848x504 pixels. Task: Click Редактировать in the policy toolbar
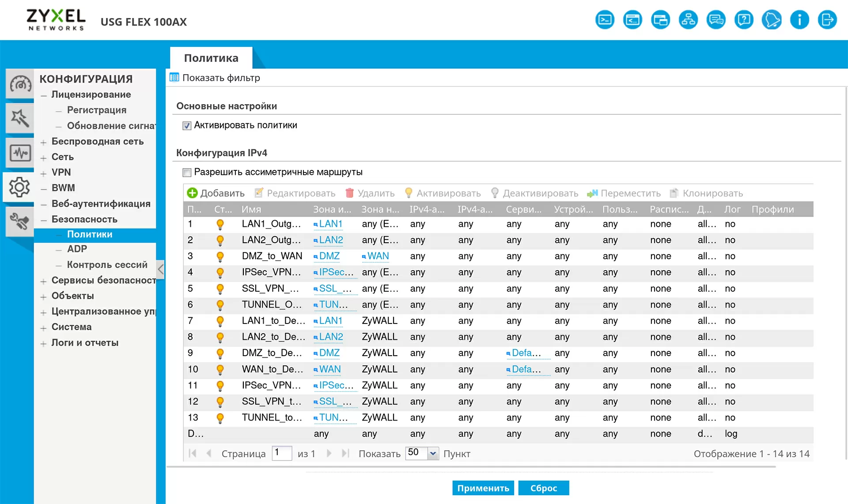[295, 193]
